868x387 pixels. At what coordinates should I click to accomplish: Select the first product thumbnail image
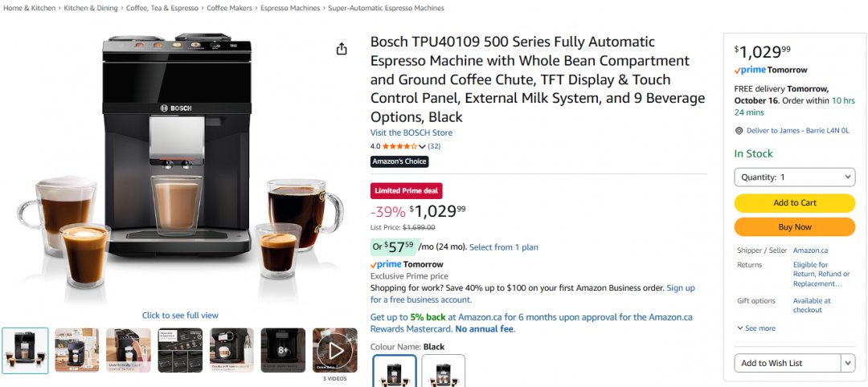click(x=25, y=350)
